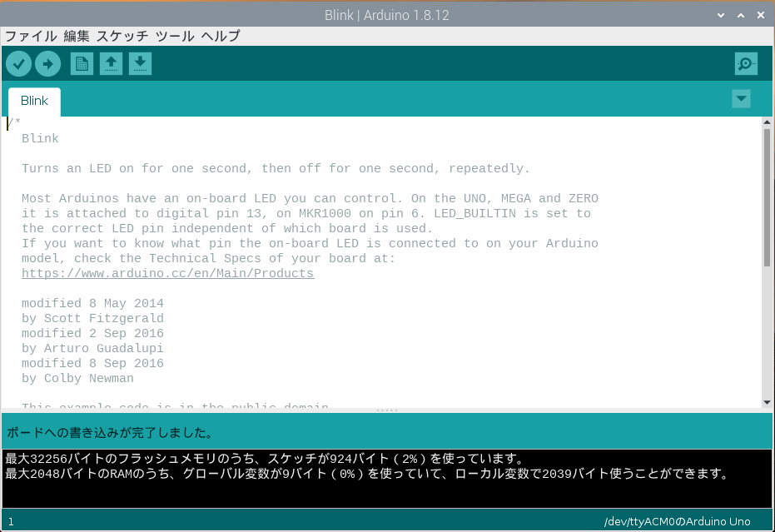Select the Blink sketch tab
Image resolution: width=775 pixels, height=532 pixels.
tap(35, 102)
